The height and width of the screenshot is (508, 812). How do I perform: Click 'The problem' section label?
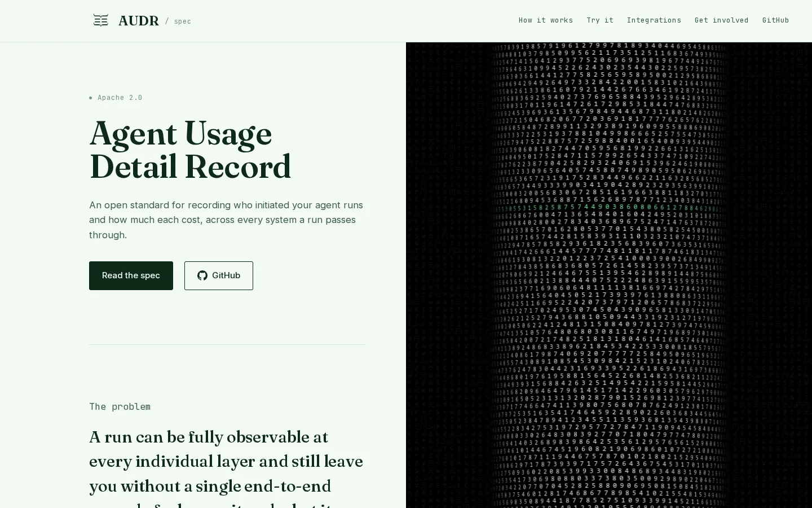[x=120, y=406]
